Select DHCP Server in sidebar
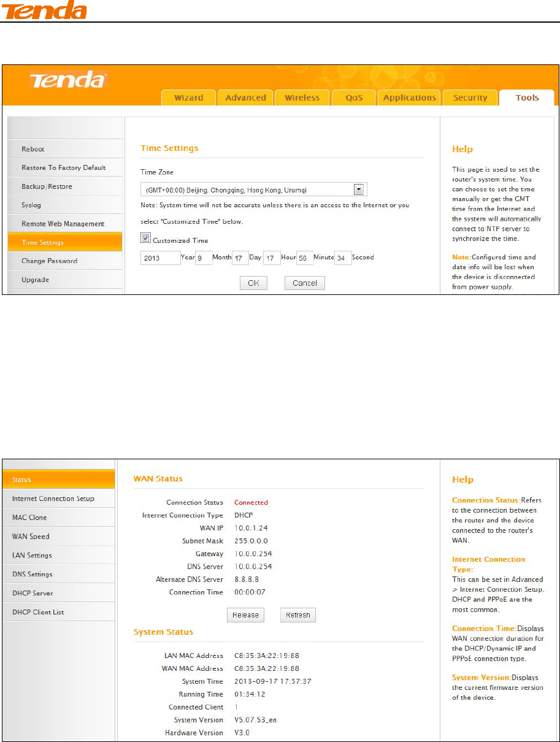560x742 pixels. click(58, 593)
